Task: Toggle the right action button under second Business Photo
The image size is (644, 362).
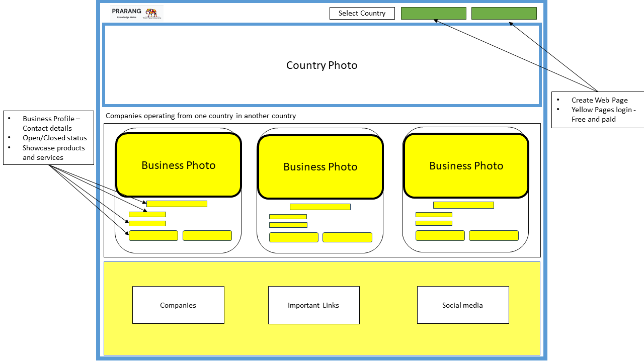Action: [x=347, y=237]
